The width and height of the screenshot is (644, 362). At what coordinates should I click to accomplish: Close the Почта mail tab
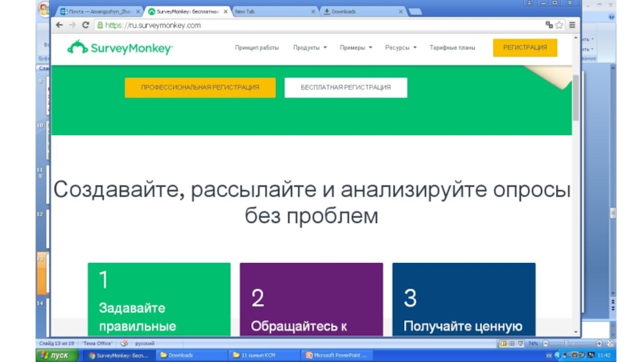tap(138, 11)
